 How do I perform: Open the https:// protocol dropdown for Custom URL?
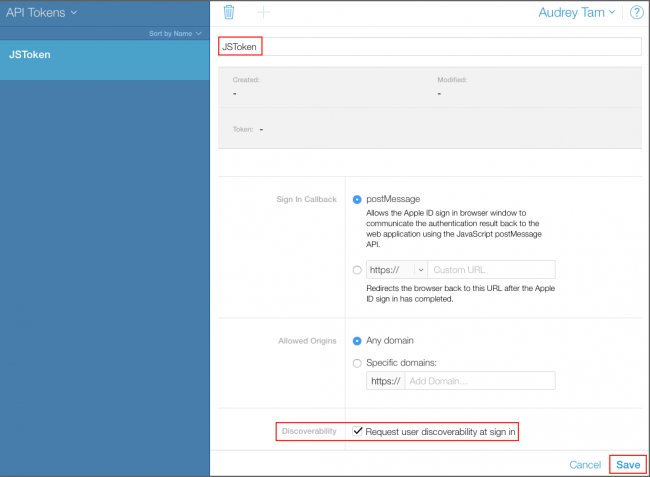[396, 270]
